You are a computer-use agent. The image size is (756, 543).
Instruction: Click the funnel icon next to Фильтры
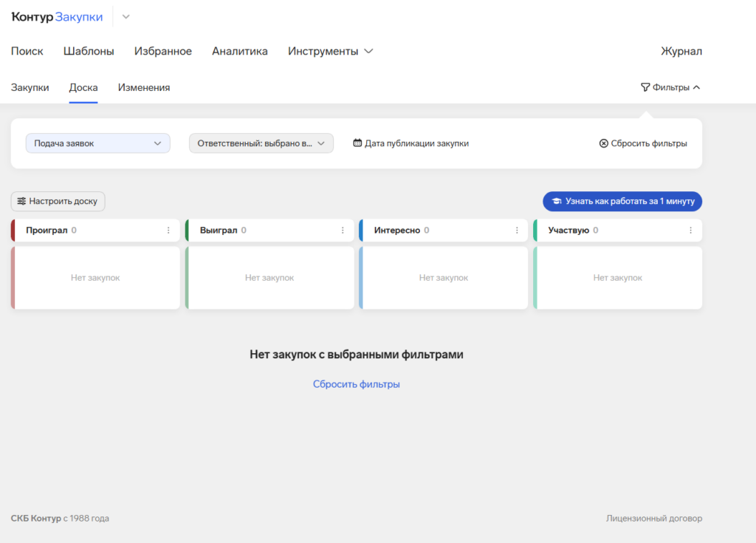coord(645,86)
